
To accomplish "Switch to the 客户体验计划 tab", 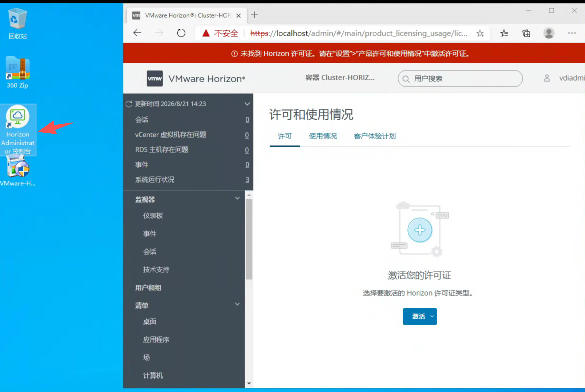I will click(375, 136).
